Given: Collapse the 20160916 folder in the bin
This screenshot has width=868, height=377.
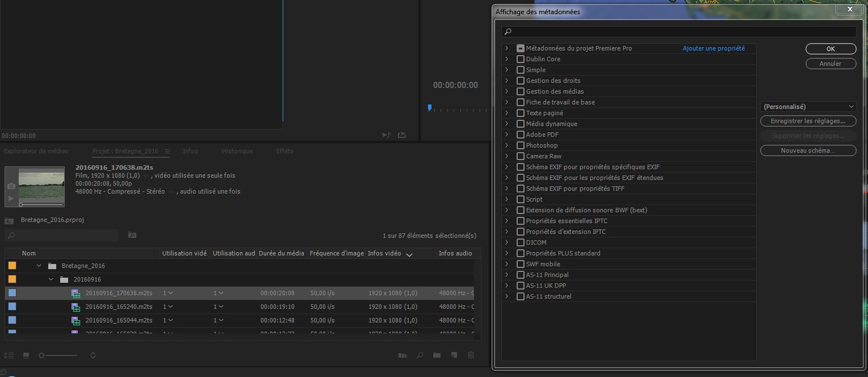Looking at the screenshot, I should [51, 279].
